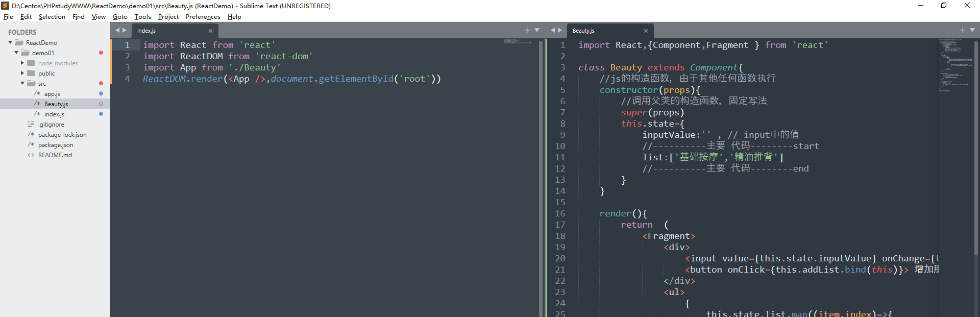
Task: Click the minimap of Beauty.js pane
Action: tap(955, 65)
